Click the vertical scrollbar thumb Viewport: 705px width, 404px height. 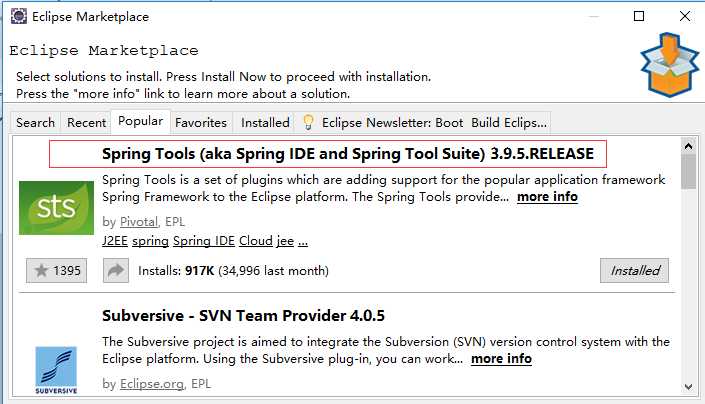688,172
